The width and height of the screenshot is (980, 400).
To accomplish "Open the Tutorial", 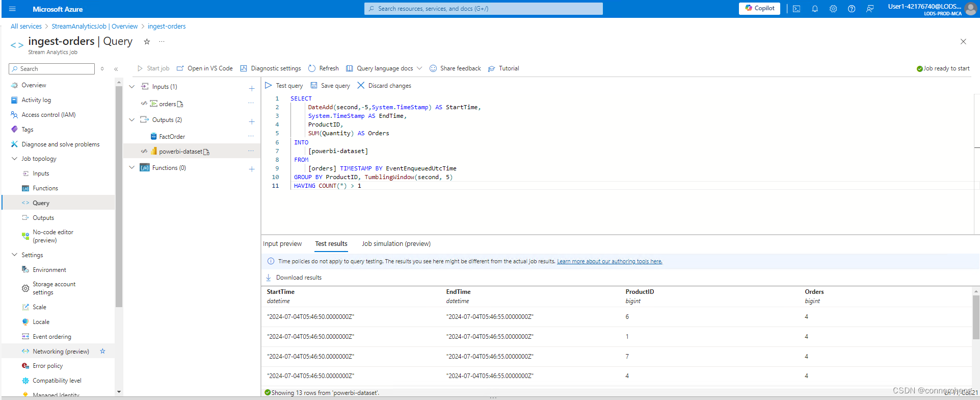I will 504,68.
